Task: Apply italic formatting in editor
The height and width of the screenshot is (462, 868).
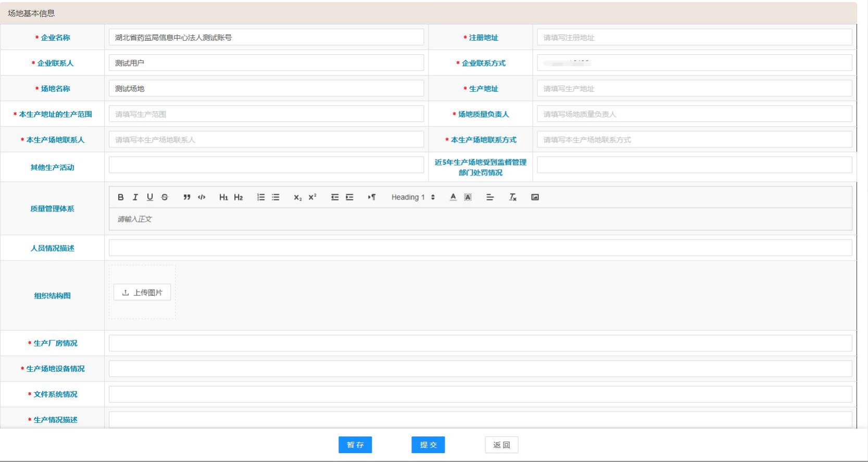Action: pyautogui.click(x=135, y=197)
